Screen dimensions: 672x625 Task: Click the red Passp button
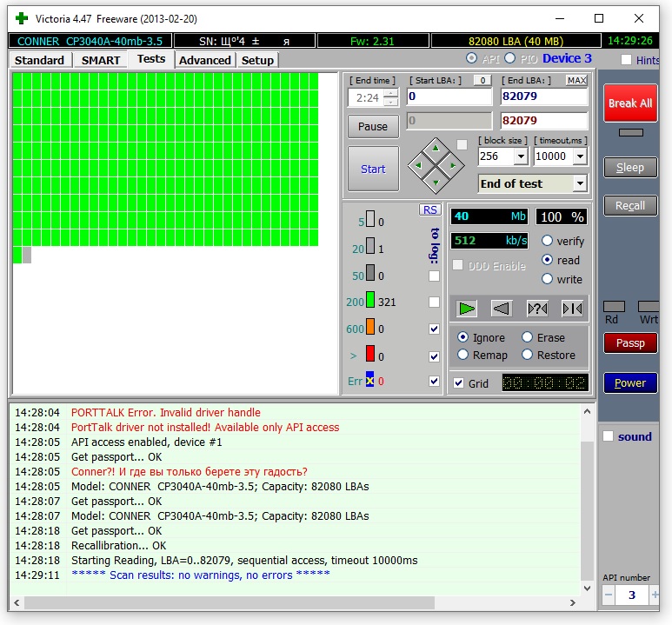630,343
